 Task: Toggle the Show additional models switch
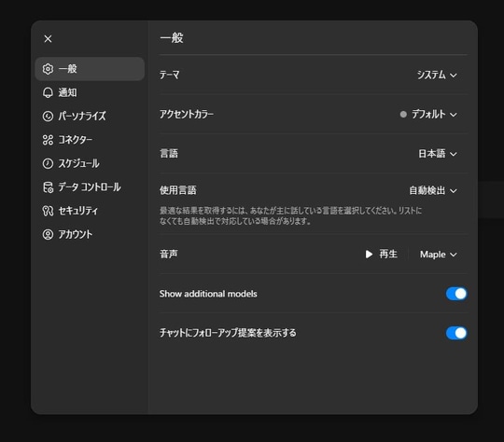[x=456, y=294]
